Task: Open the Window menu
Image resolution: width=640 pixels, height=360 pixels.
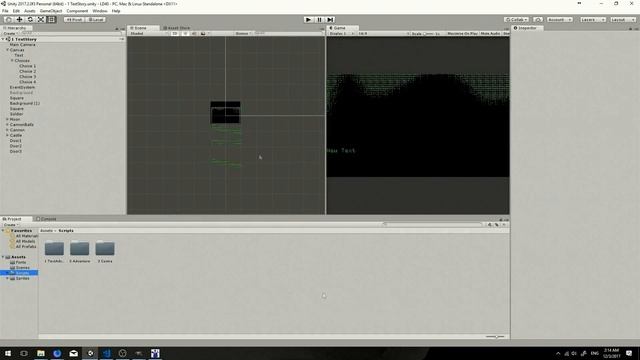Action: [100, 11]
